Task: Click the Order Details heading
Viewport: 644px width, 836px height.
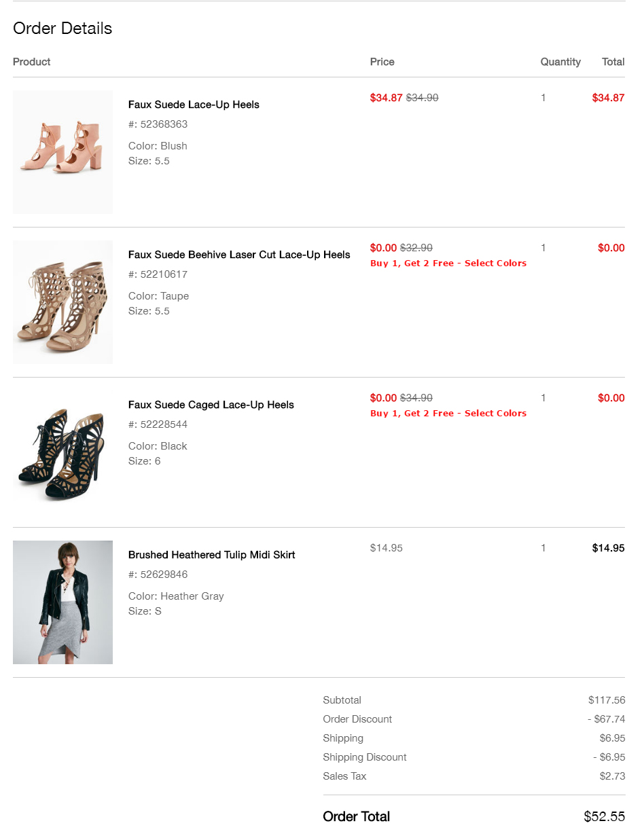Action: [62, 29]
